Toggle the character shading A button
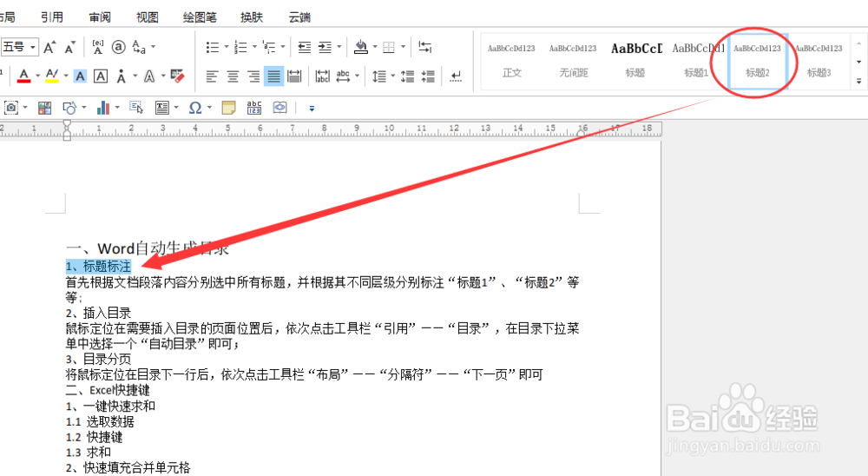 [80, 76]
